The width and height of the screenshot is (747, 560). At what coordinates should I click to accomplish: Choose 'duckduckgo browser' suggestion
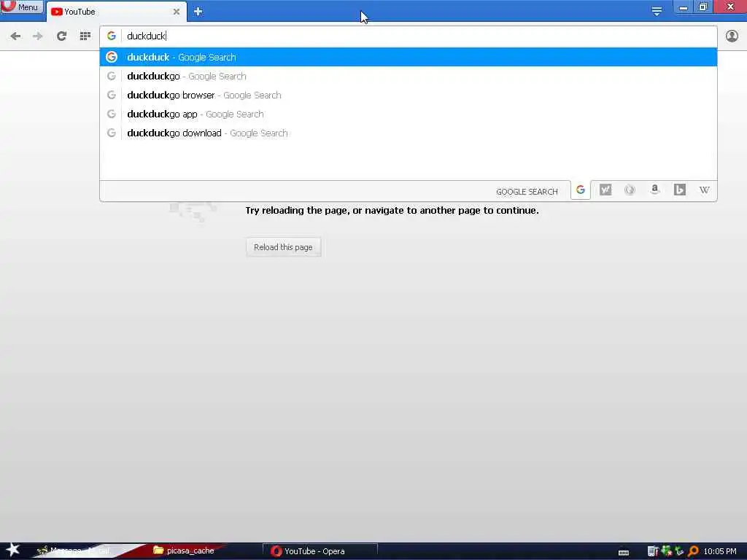tap(409, 96)
